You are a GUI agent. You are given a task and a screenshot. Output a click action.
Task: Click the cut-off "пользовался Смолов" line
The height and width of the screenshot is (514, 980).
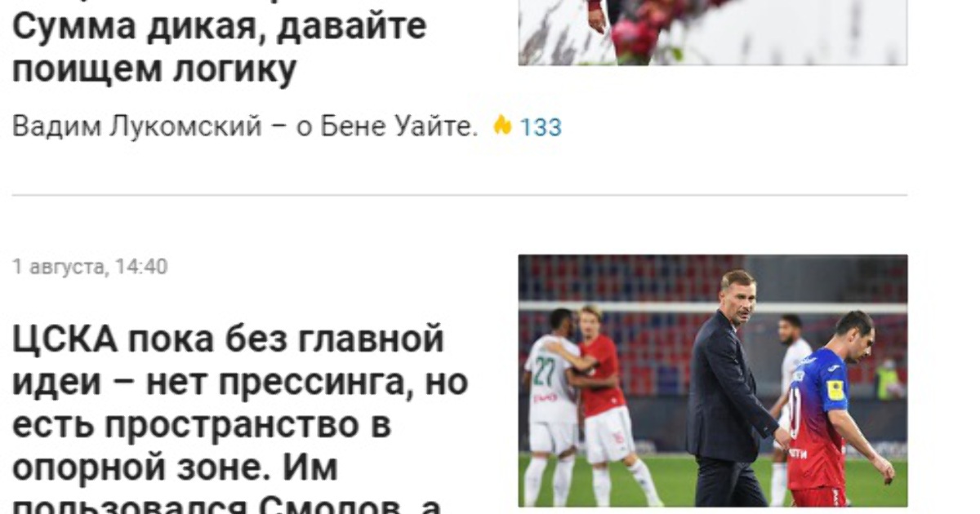tap(227, 506)
